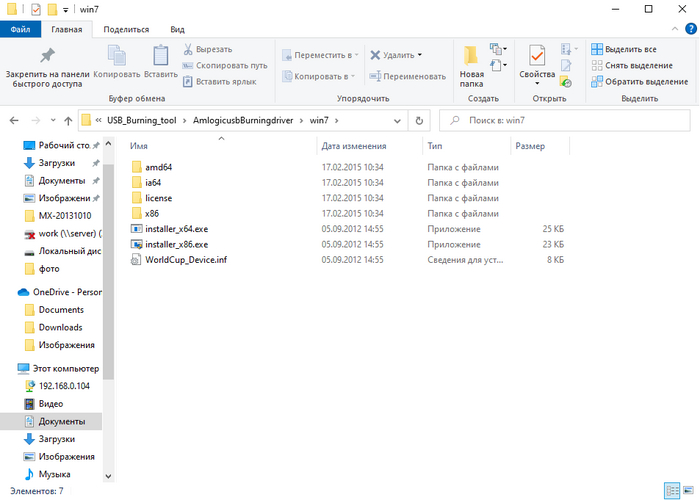Click the navigation pane vertical scrollbar
Image resolution: width=700 pixels, height=500 pixels.
110,300
